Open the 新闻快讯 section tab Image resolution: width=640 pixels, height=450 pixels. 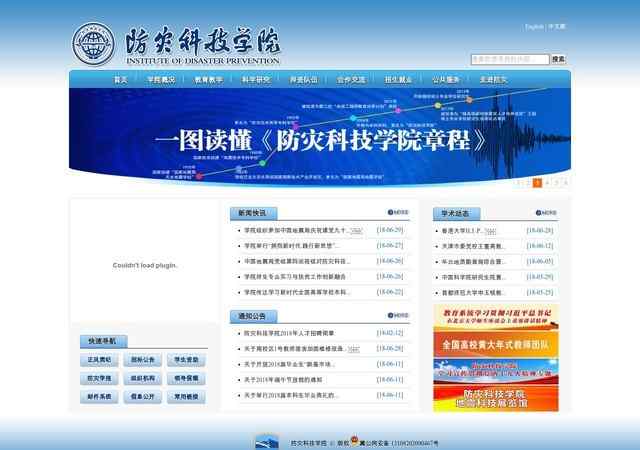253,213
